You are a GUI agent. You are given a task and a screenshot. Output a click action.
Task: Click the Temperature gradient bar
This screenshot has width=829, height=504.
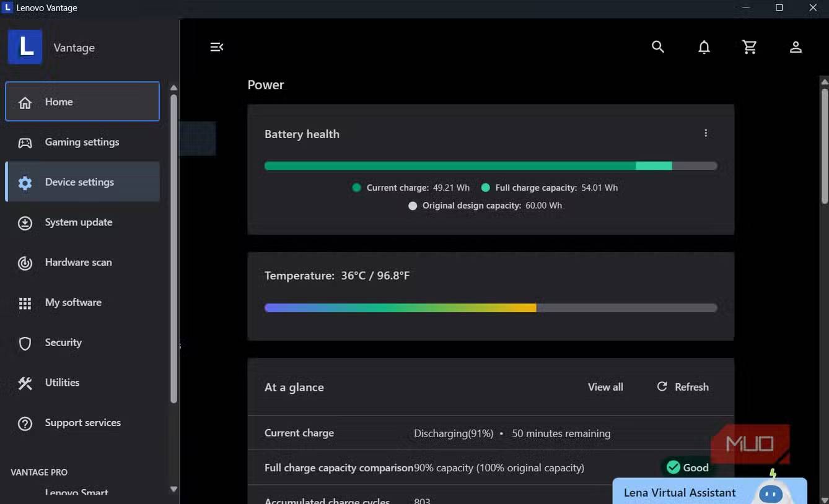pos(491,308)
